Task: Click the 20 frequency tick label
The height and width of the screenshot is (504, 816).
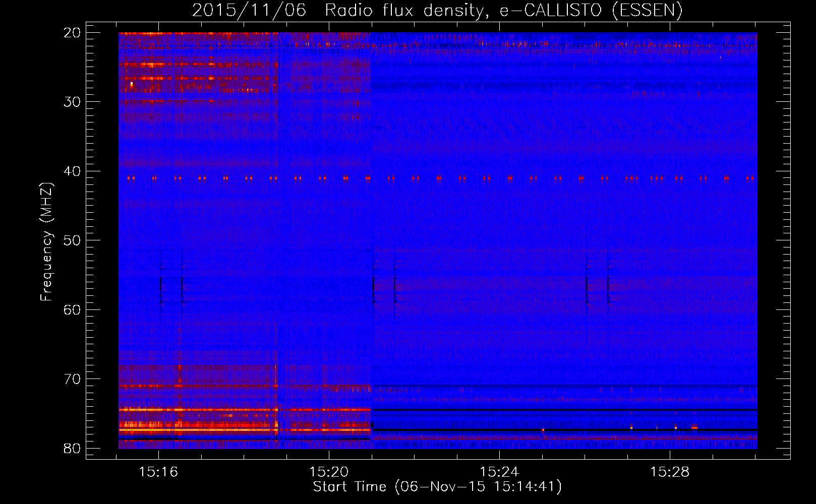Action: tap(72, 33)
